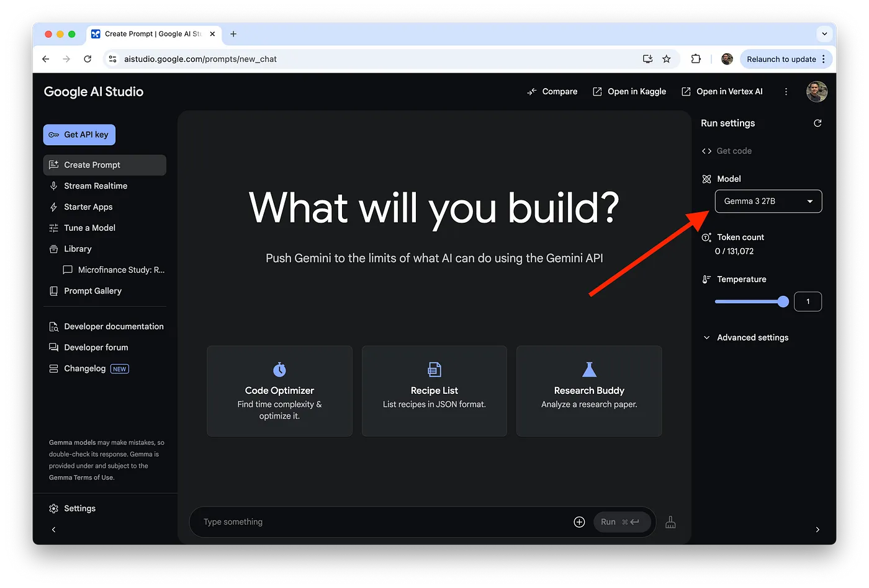This screenshot has width=869, height=588.
Task: Click the plus icon to add media
Action: click(579, 522)
